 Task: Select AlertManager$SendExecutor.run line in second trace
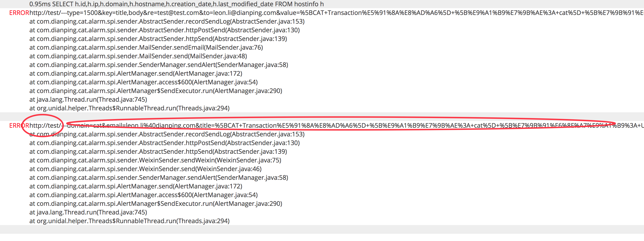tap(155, 204)
